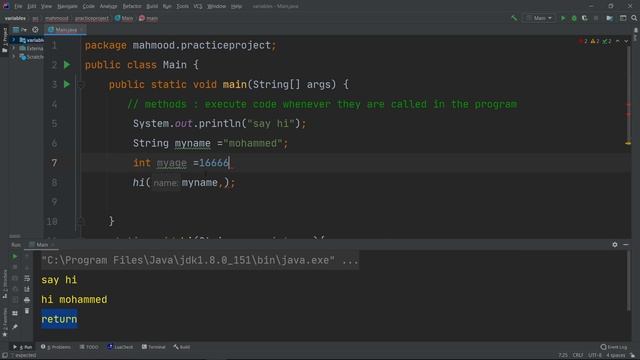
Task: Collapse the main method fold marker
Action: tap(81, 85)
